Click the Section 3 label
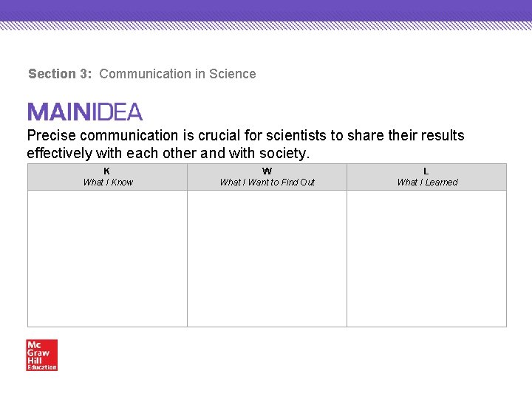The image size is (532, 399). (x=60, y=74)
